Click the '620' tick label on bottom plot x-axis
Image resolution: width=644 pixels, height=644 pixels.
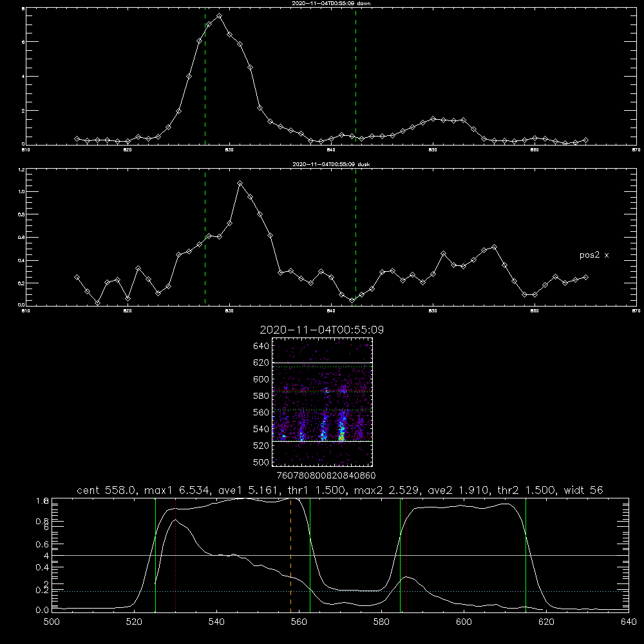click(546, 622)
